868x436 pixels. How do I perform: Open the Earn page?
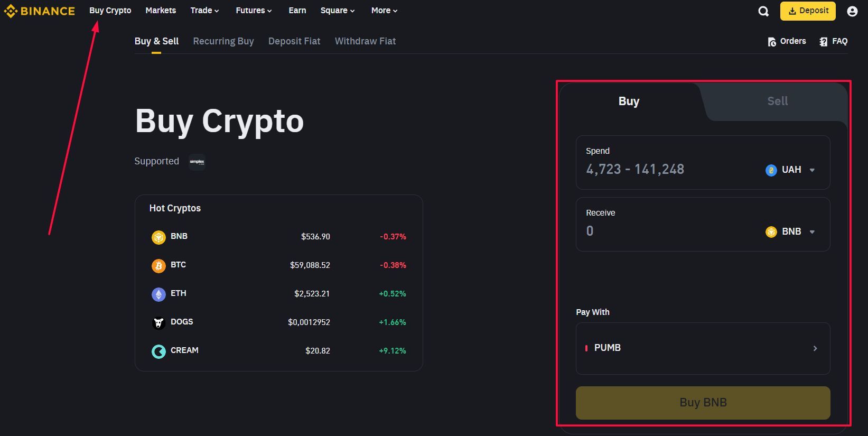pos(297,11)
